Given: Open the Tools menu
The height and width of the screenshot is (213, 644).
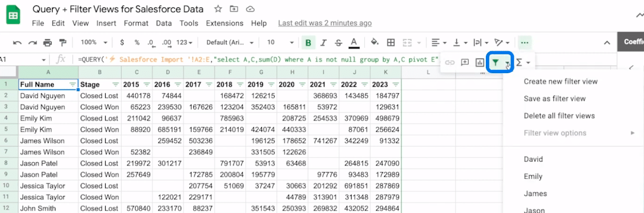Looking at the screenshot, I should click(189, 23).
